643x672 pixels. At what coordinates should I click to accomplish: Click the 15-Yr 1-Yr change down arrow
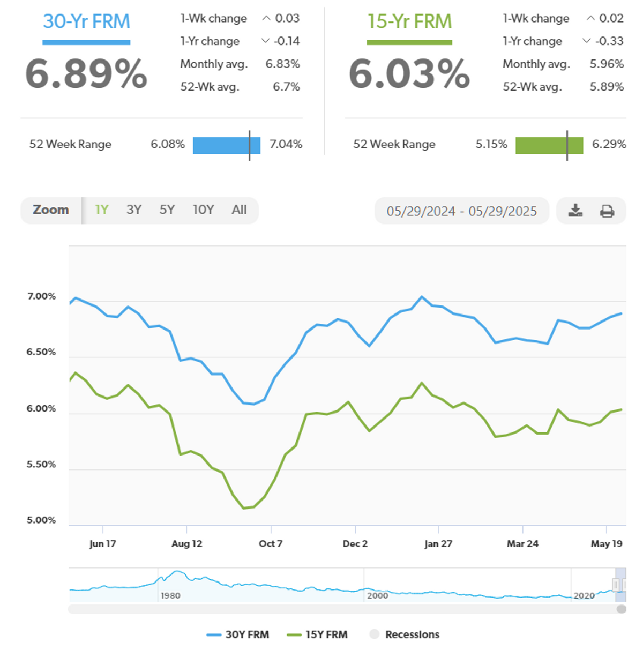pyautogui.click(x=587, y=41)
